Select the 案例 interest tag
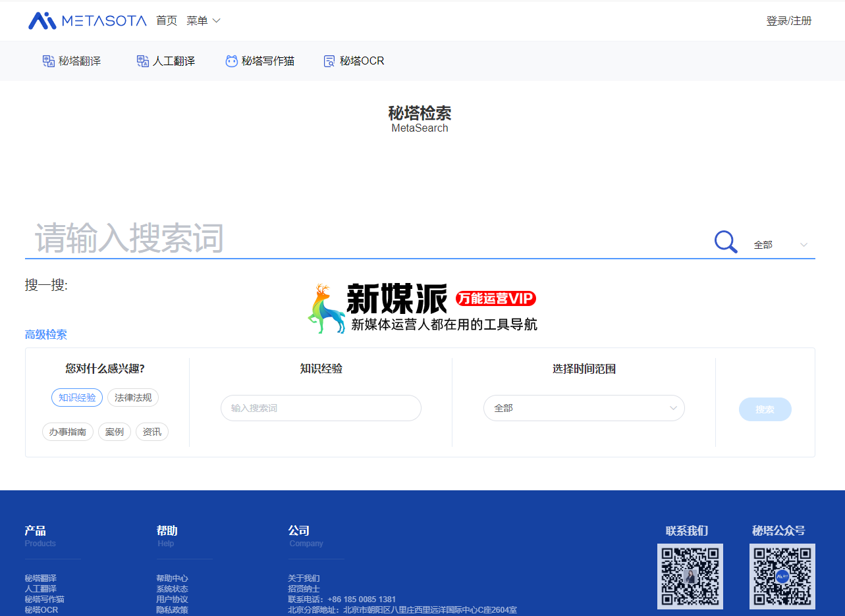The width and height of the screenshot is (845, 616). pos(115,432)
